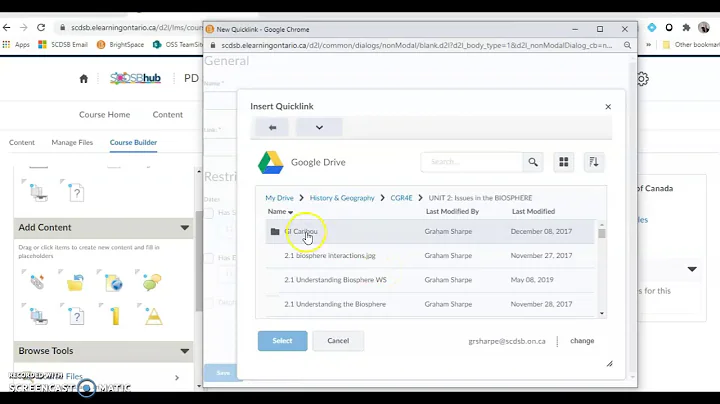Image resolution: width=720 pixels, height=404 pixels.
Task: Click the browser back arrow
Action: (x=6, y=28)
